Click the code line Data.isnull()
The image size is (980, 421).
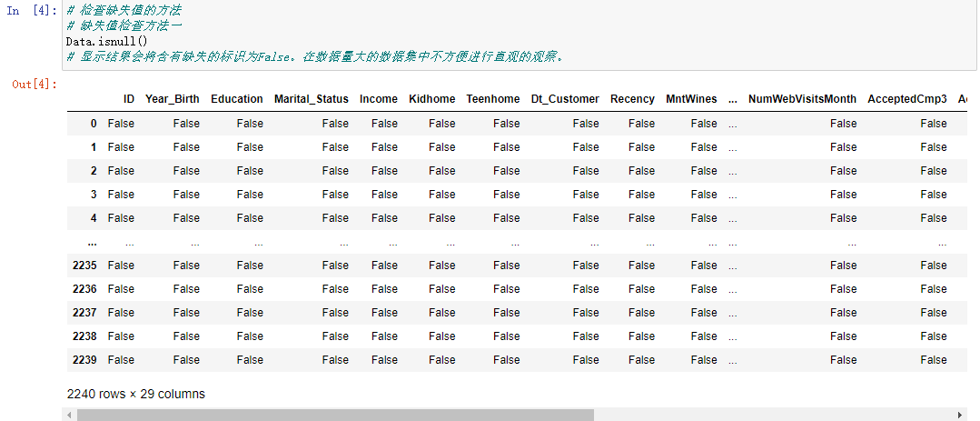(x=106, y=42)
